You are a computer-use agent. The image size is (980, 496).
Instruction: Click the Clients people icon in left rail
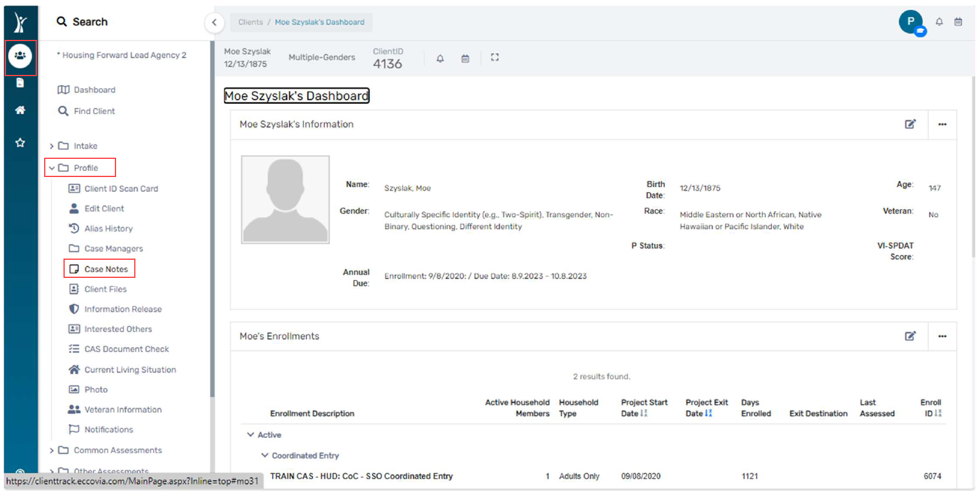pyautogui.click(x=20, y=56)
